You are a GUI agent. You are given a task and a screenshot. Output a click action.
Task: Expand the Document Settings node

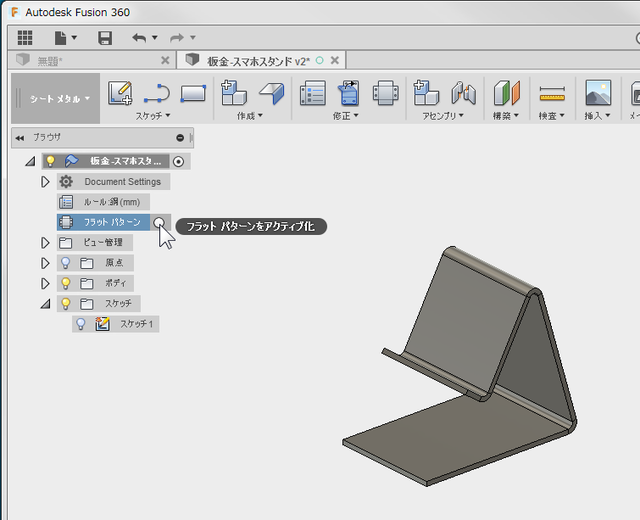point(45,182)
